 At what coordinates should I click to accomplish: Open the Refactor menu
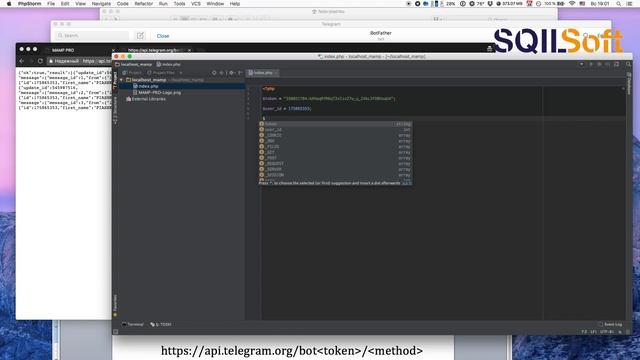[144, 4]
